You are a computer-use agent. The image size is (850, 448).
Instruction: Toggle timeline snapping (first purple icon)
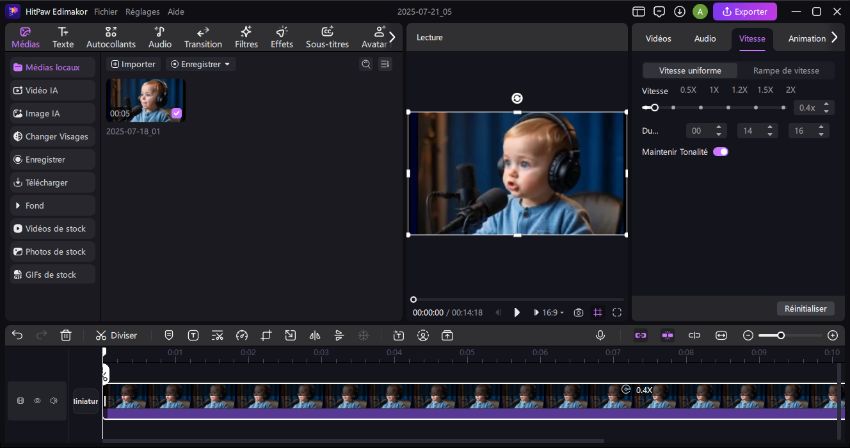640,335
